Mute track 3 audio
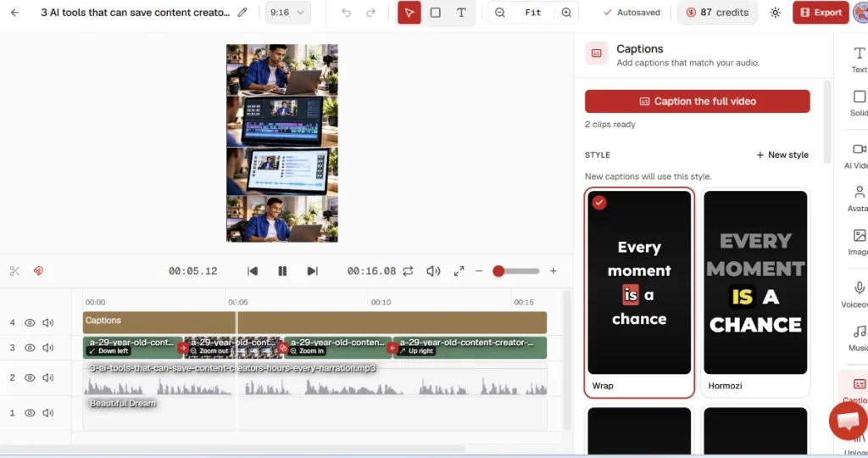868x458 pixels. (48, 348)
